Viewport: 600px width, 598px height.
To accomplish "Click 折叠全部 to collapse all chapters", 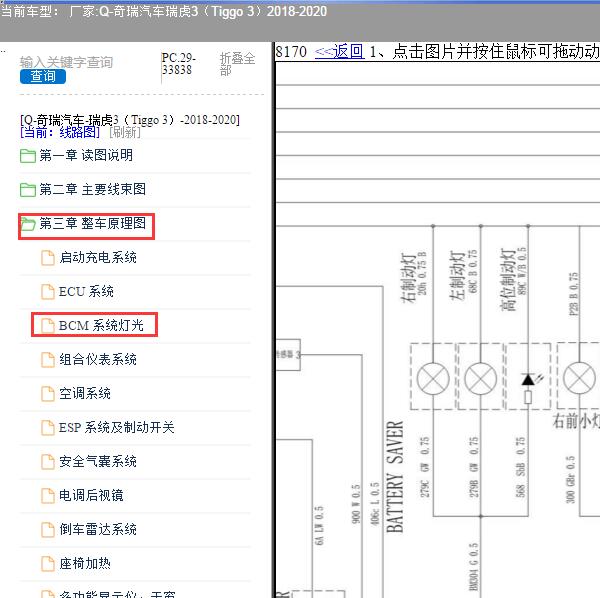I will 237,64.
